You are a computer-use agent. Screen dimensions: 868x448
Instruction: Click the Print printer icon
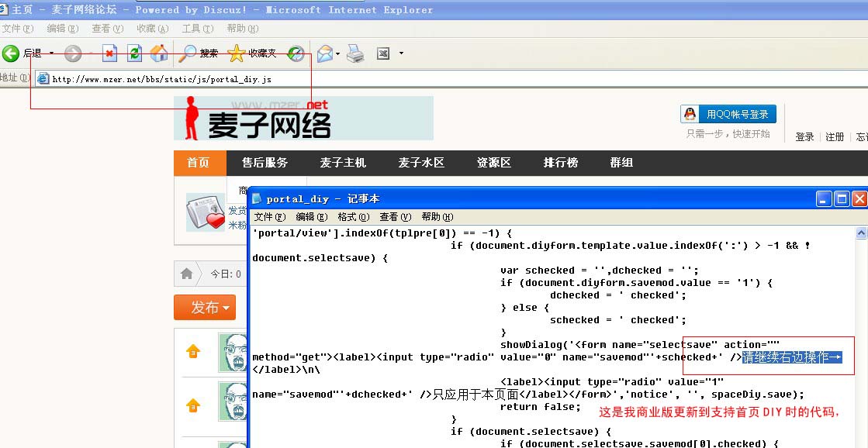pos(355,53)
